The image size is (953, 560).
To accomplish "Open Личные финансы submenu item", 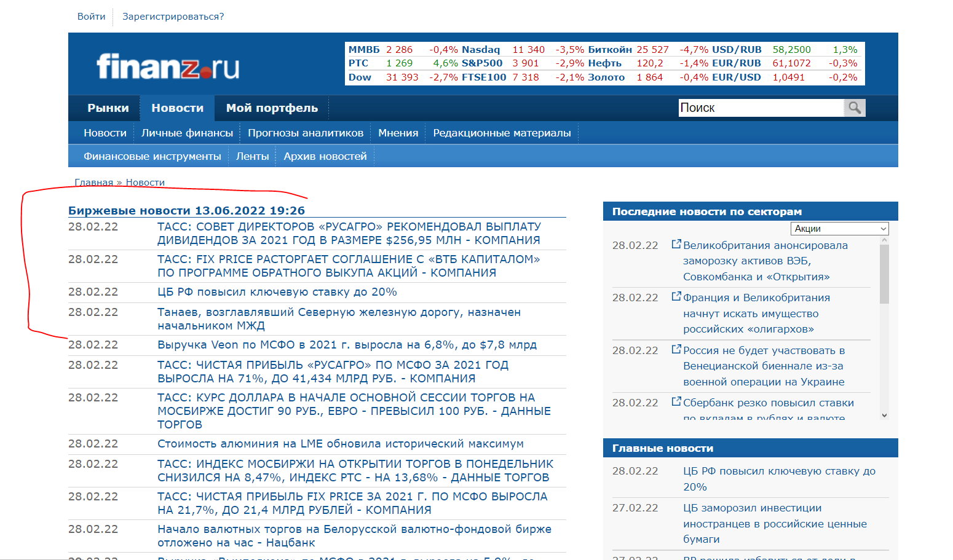I will click(187, 133).
